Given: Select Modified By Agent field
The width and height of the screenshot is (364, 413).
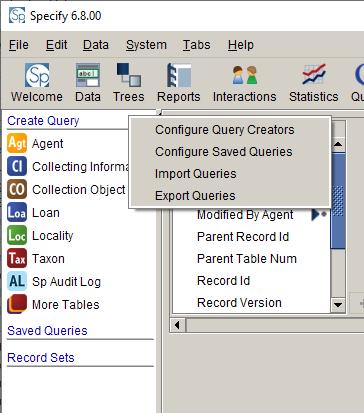Looking at the screenshot, I should point(245,215).
